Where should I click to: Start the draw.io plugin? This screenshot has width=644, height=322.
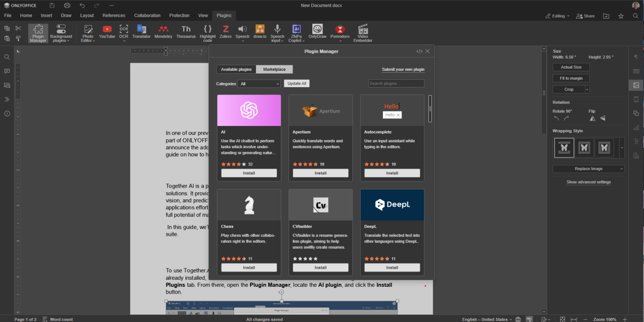(x=260, y=31)
